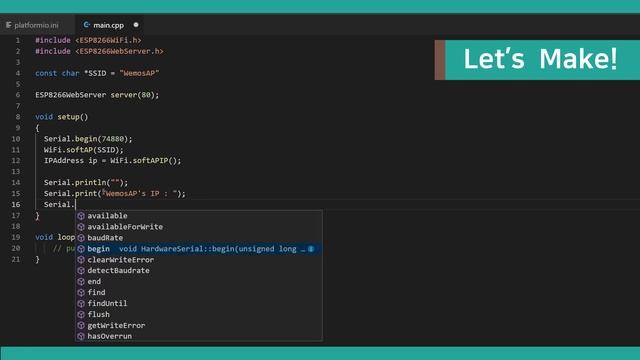Screen dimensions: 640x360
Task: Click method icon beside 'findUntil'
Action: [x=81, y=304]
